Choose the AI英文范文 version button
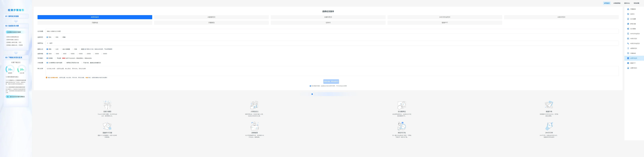The height and width of the screenshot is (157, 644). click(x=561, y=17)
